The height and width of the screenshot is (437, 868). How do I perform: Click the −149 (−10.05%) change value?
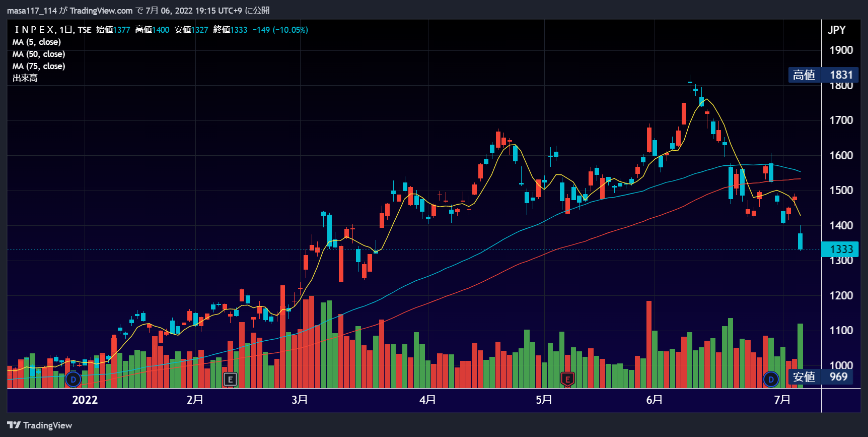coord(280,30)
